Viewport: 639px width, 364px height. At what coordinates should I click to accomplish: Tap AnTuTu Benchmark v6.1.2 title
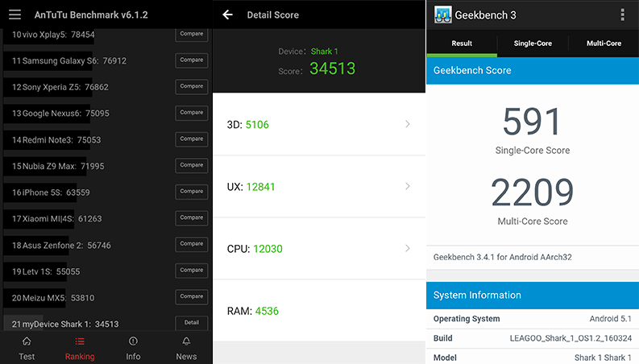(91, 15)
